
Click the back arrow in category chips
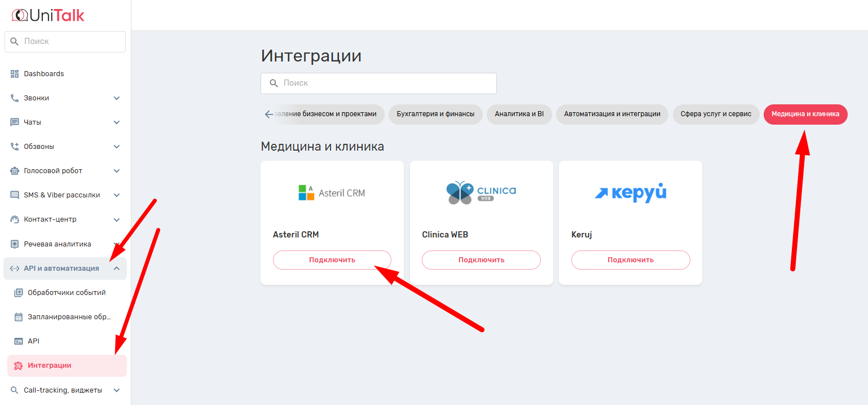(268, 115)
